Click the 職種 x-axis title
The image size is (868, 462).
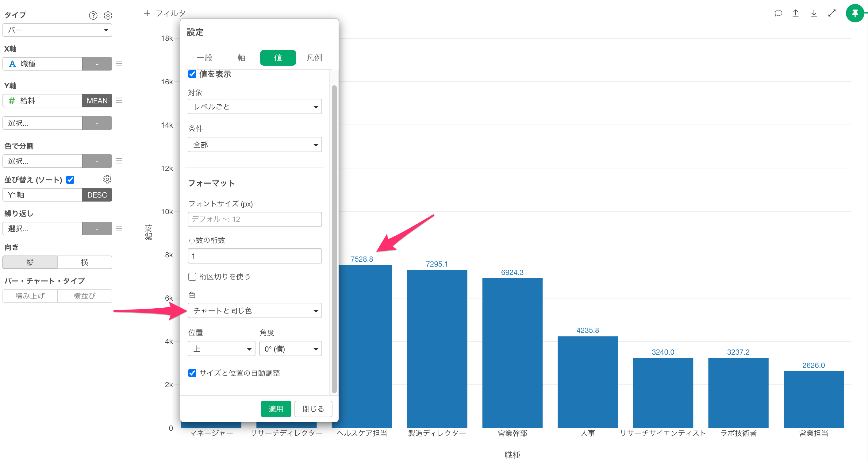[512, 455]
